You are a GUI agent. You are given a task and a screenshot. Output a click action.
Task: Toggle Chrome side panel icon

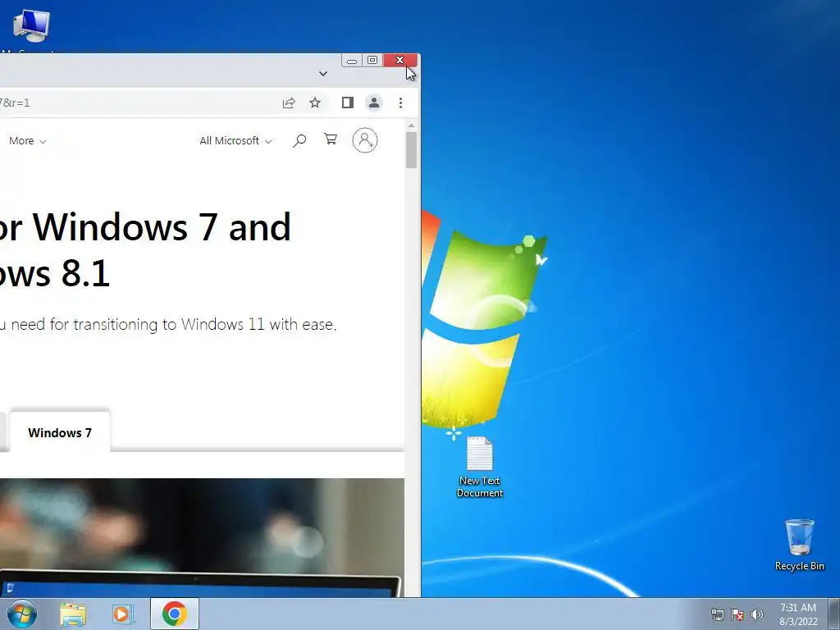coord(348,103)
